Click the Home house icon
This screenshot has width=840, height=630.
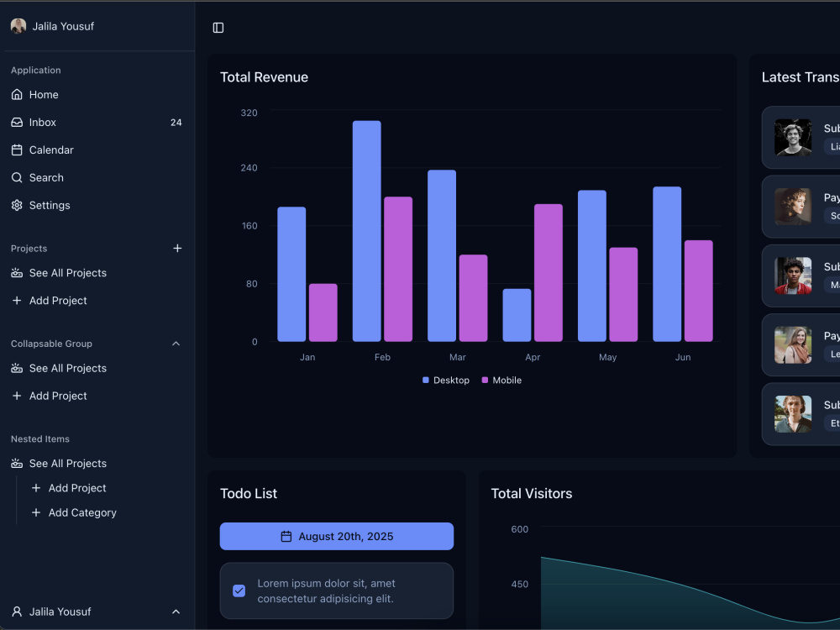17,94
